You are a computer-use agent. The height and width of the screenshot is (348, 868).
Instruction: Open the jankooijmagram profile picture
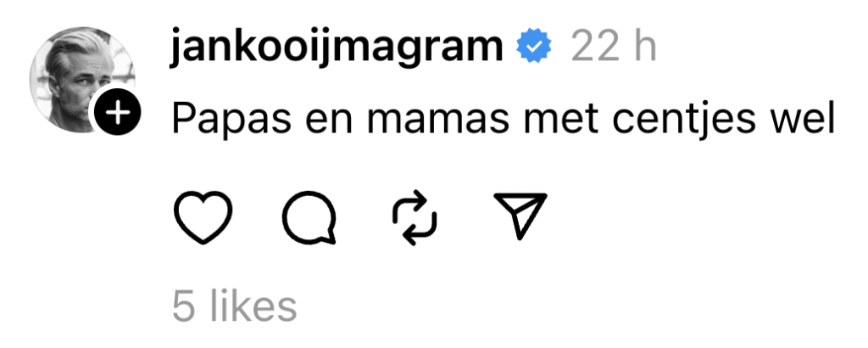(82, 79)
